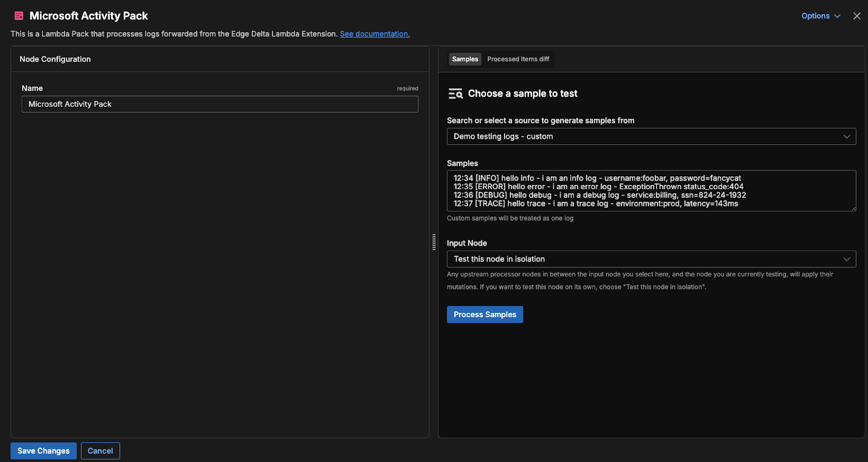
Task: Click the samples textarea resize corner
Action: pos(853,208)
